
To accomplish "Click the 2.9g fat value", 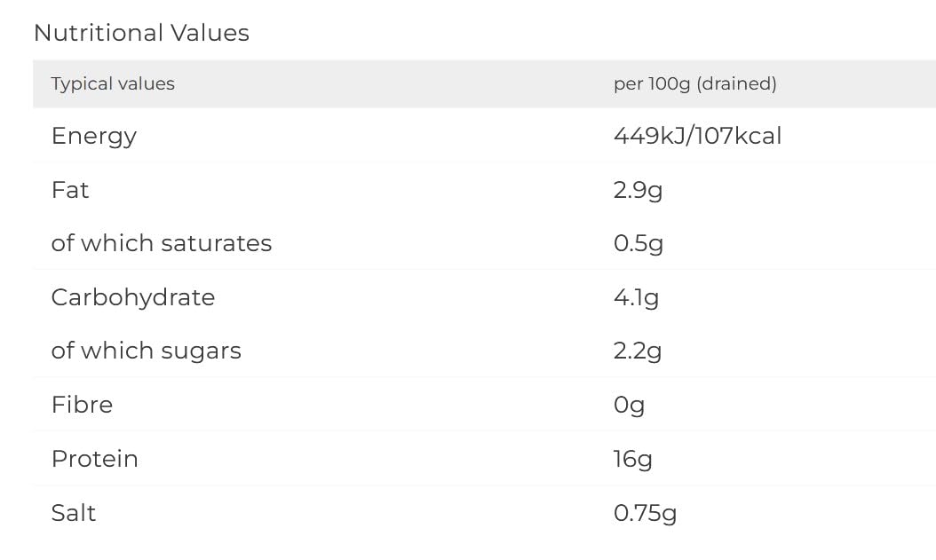I will click(x=638, y=190).
